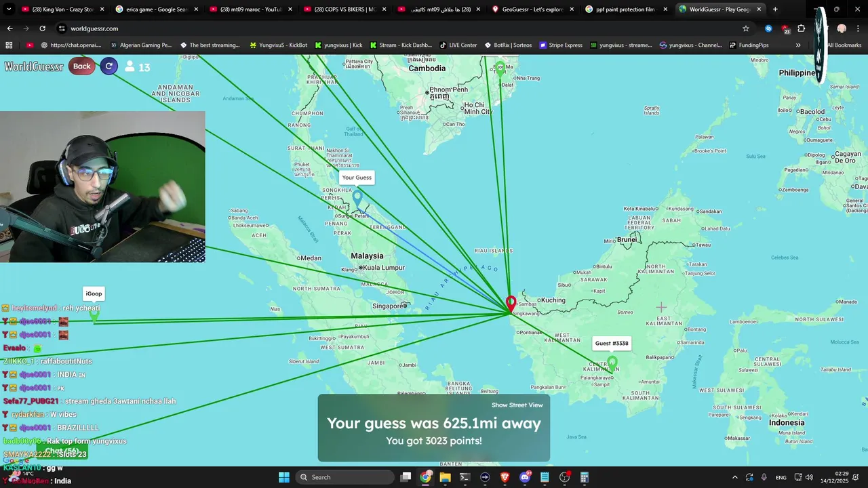Open the Notepad taskbar icon

coord(545,477)
